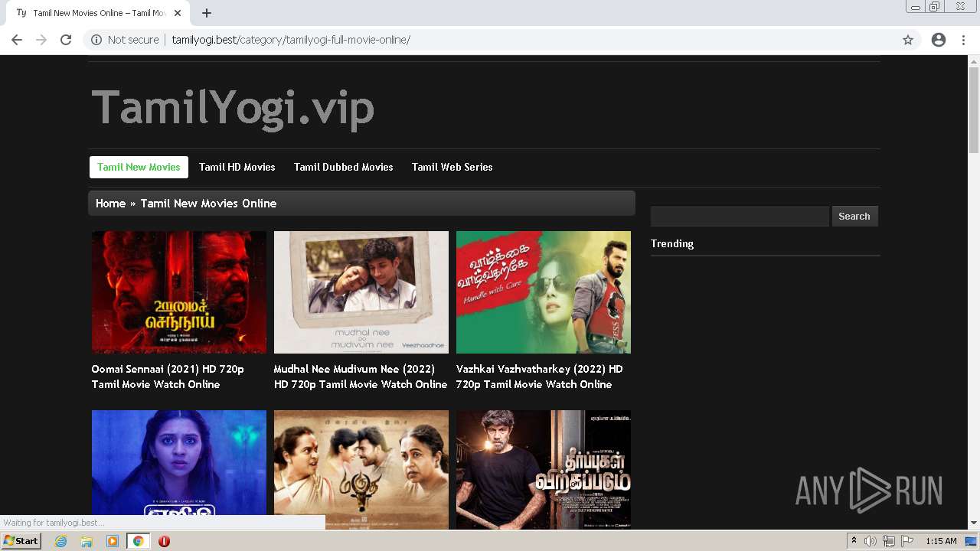Viewport: 980px width, 551px height.
Task: Open the Vazhkai Vazhvatharkey movie poster
Action: pyautogui.click(x=544, y=292)
